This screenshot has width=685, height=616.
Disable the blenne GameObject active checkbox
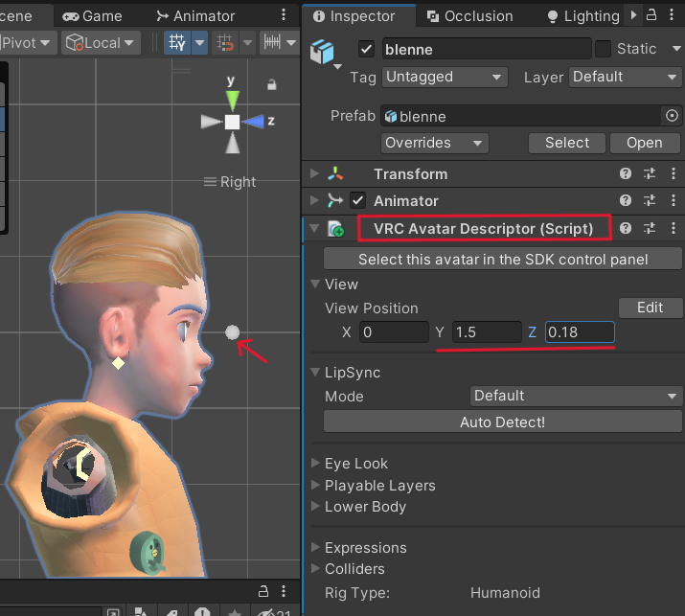(x=366, y=49)
